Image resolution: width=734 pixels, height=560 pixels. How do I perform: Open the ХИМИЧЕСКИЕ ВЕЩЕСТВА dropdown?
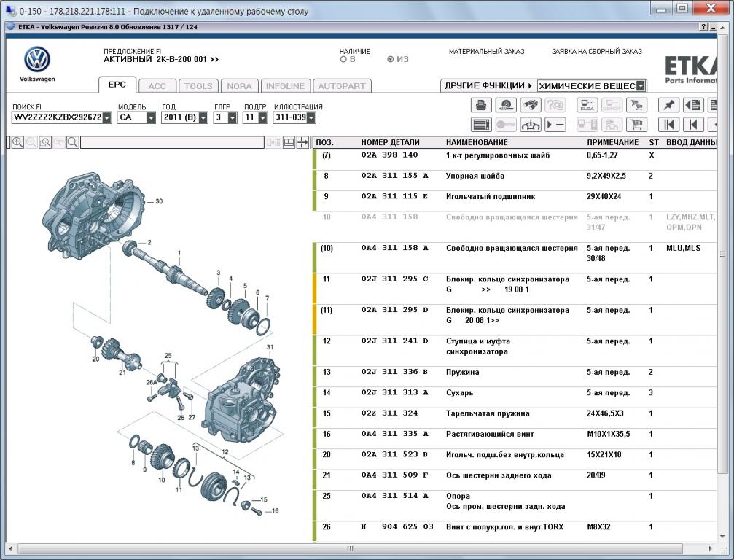pyautogui.click(x=641, y=86)
